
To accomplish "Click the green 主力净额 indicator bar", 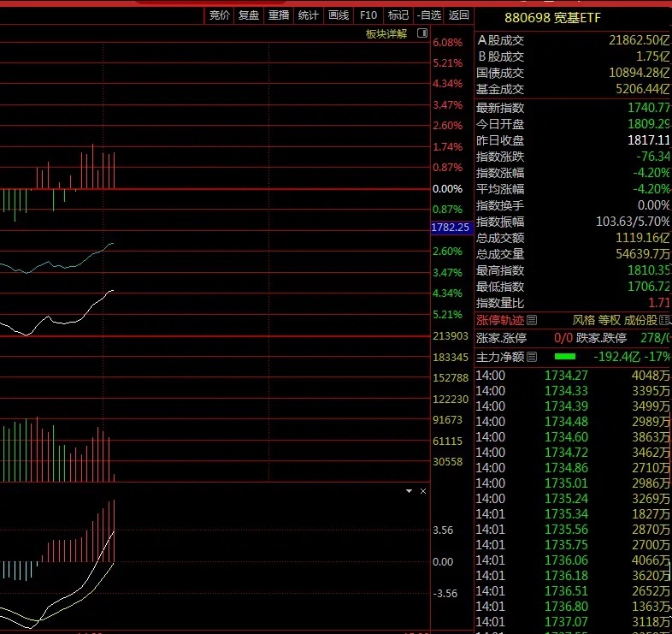I will (x=565, y=357).
